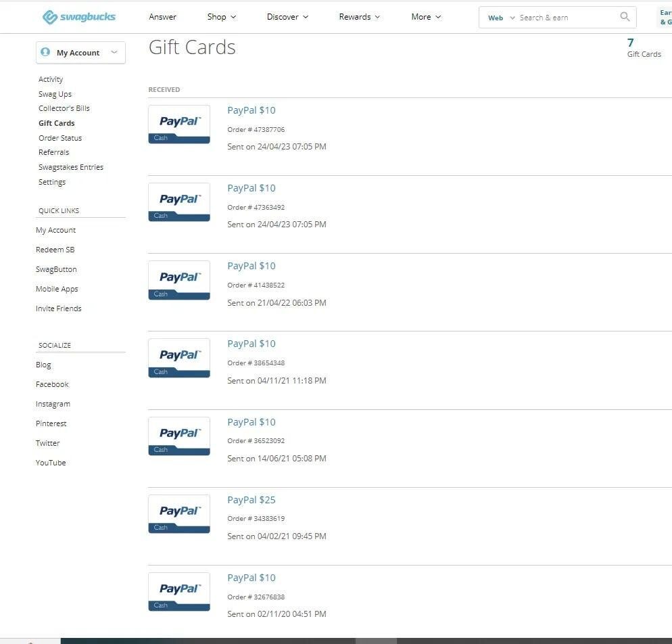Click Redeem SB quick link

(x=55, y=250)
